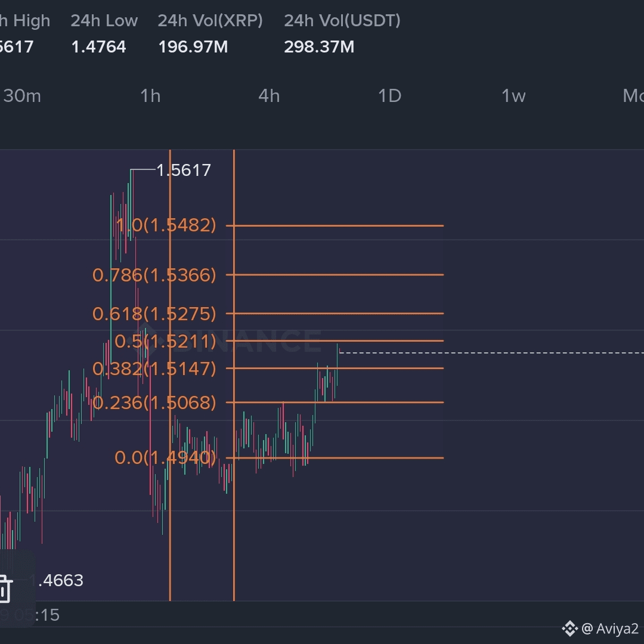Click the 24h Low value 1.4764
644x644 pixels.
pos(98,47)
